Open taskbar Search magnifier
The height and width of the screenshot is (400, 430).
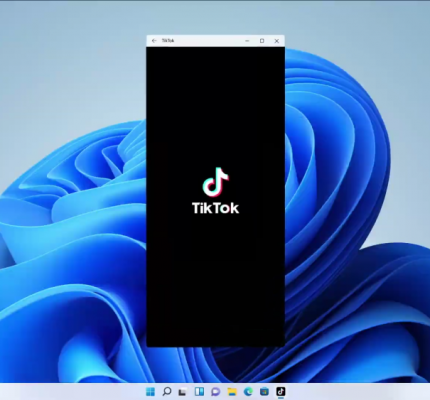click(167, 392)
